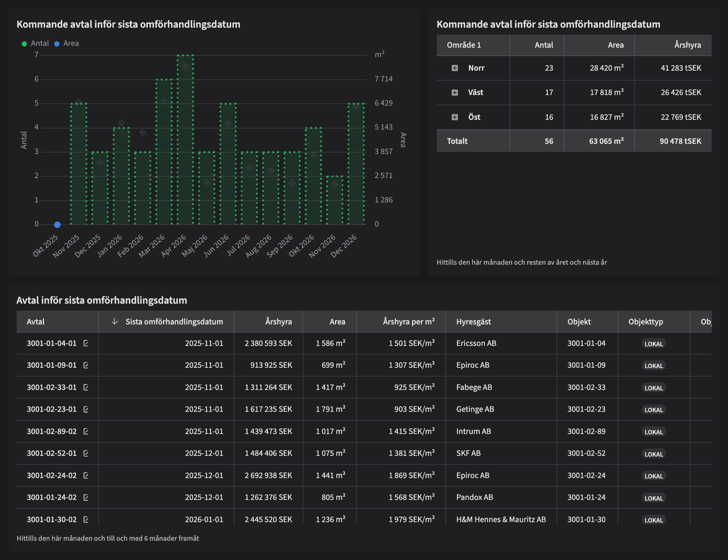The width and height of the screenshot is (728, 560).
Task: Open contract 3001-01-09-01 via edit icon
Action: (86, 365)
